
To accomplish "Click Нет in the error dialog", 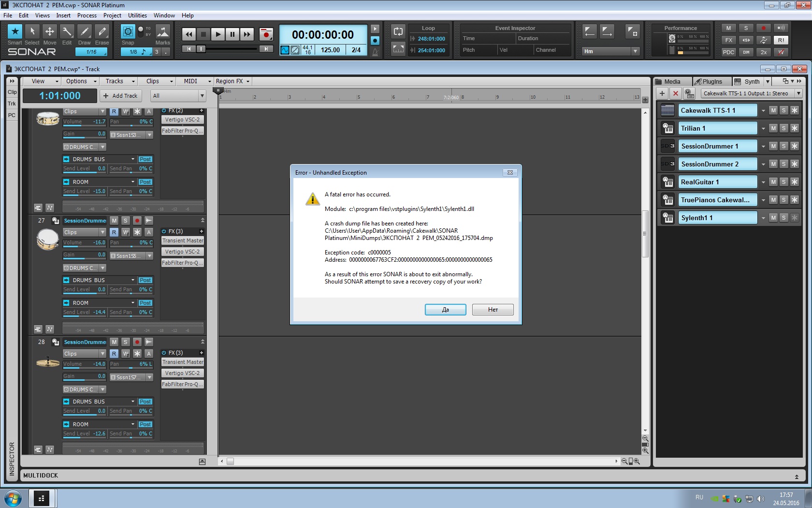I will click(493, 310).
